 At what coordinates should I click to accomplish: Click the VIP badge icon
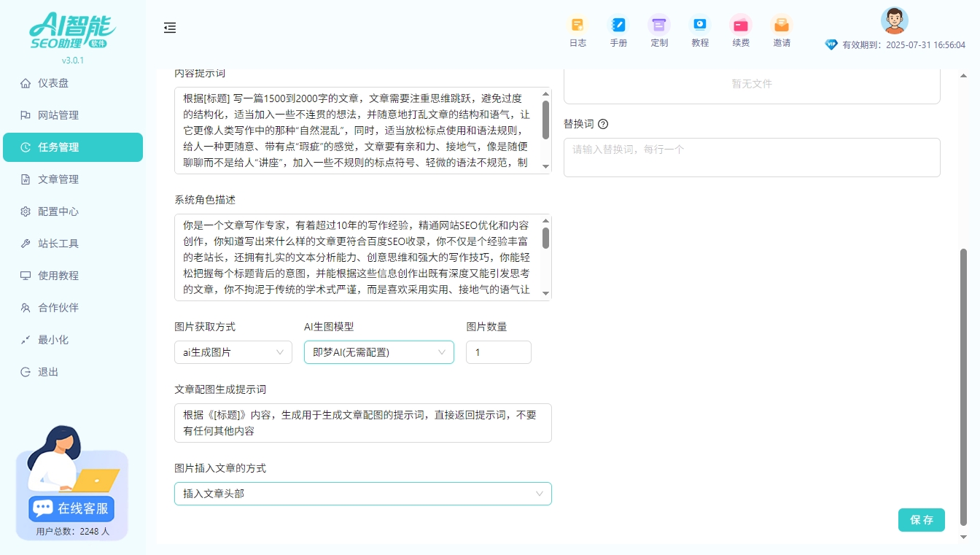point(831,43)
